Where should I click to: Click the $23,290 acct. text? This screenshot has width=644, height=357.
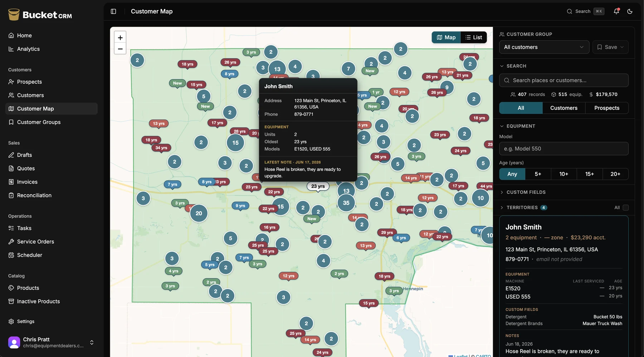(x=588, y=238)
